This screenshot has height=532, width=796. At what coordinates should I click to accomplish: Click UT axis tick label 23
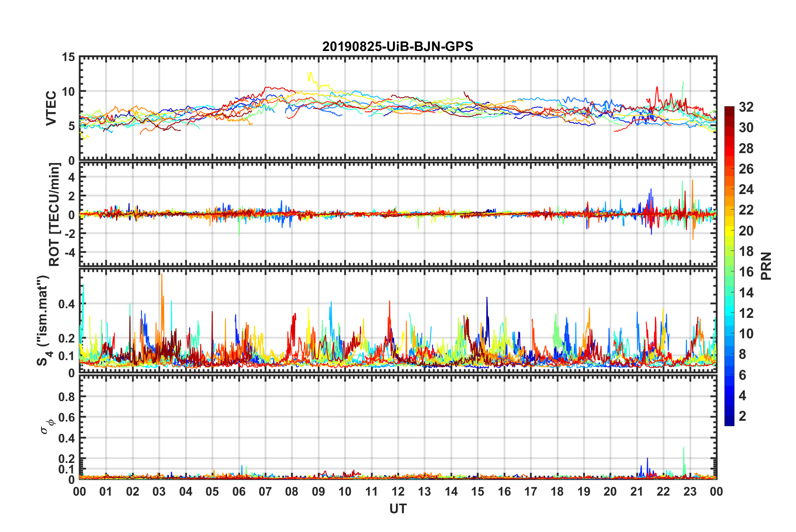(690, 491)
